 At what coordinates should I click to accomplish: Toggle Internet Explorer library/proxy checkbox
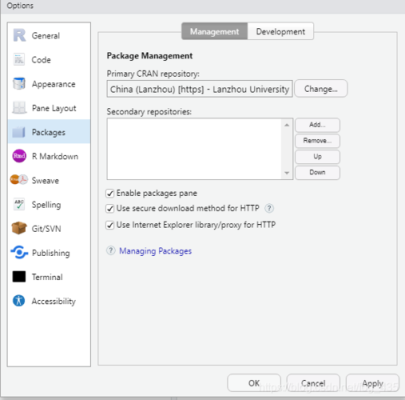coord(110,225)
